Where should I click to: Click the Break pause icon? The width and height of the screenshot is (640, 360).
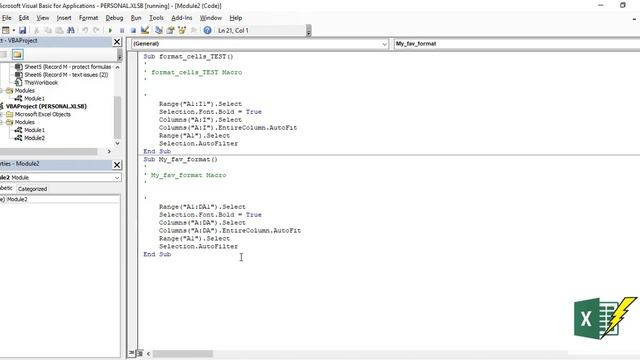tap(122, 30)
